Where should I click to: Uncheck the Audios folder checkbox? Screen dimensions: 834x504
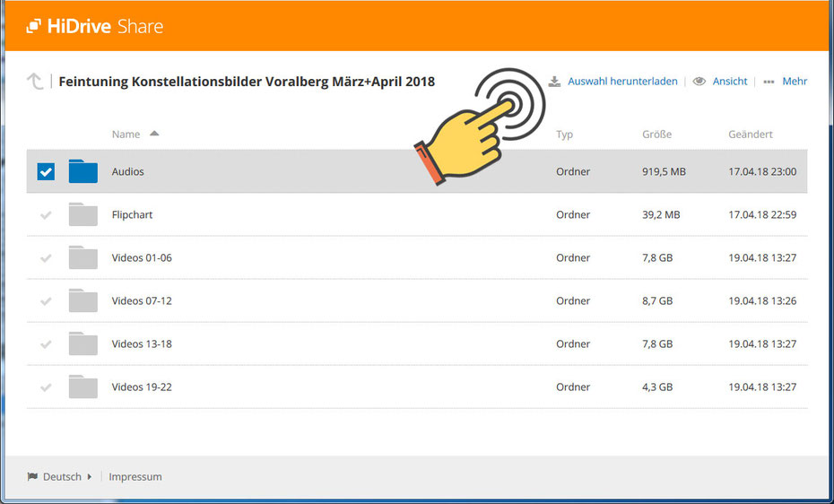tap(46, 171)
